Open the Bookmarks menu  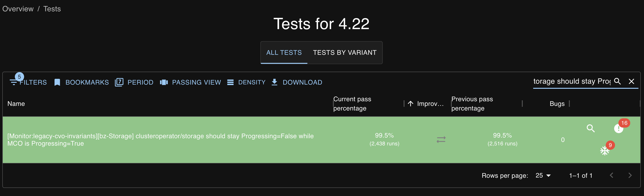(x=82, y=82)
